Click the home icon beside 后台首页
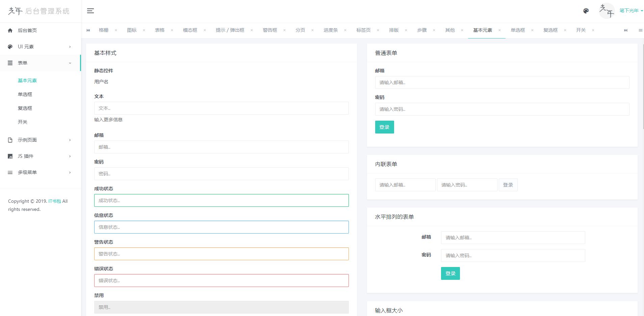 tap(10, 30)
